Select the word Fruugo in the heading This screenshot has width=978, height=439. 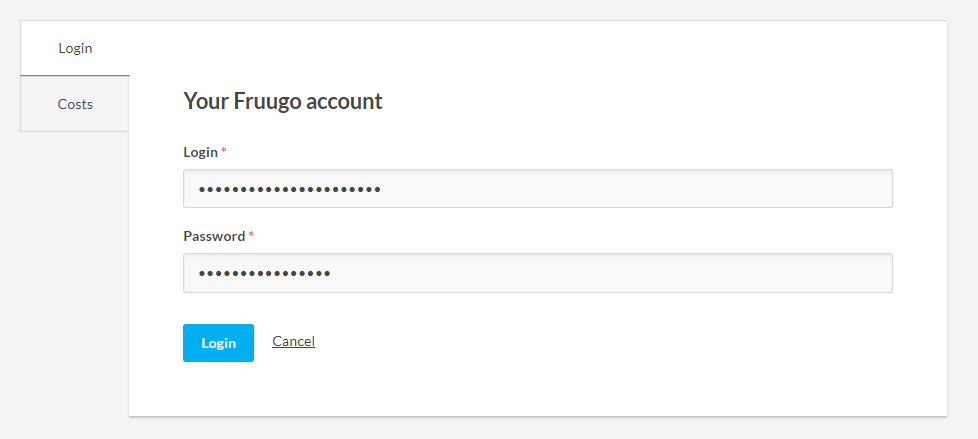click(266, 101)
